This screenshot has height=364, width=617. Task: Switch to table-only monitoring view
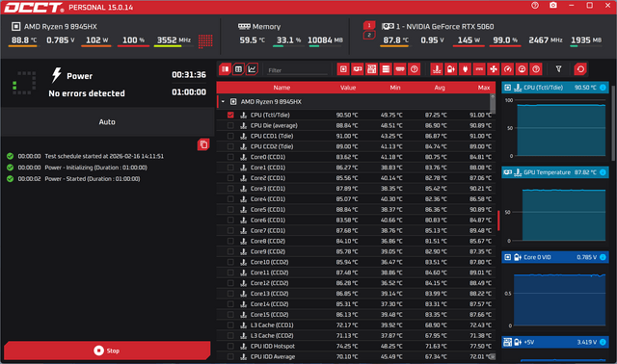238,69
